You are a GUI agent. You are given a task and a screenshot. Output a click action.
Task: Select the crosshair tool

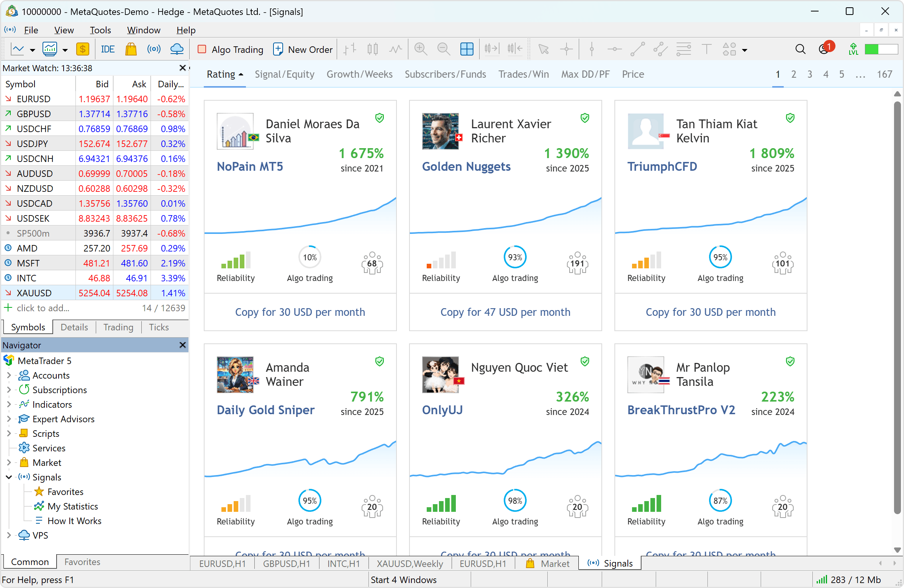tap(566, 49)
